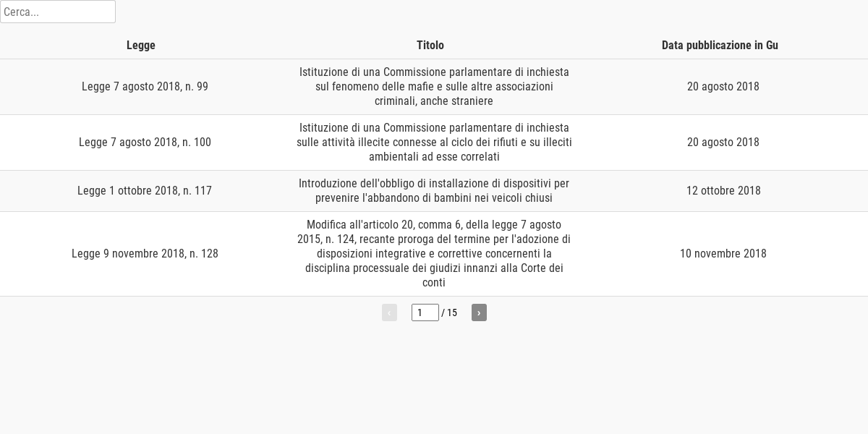Click the date 10 novembre 2018
Viewport: 868px width, 434px height.
(723, 254)
